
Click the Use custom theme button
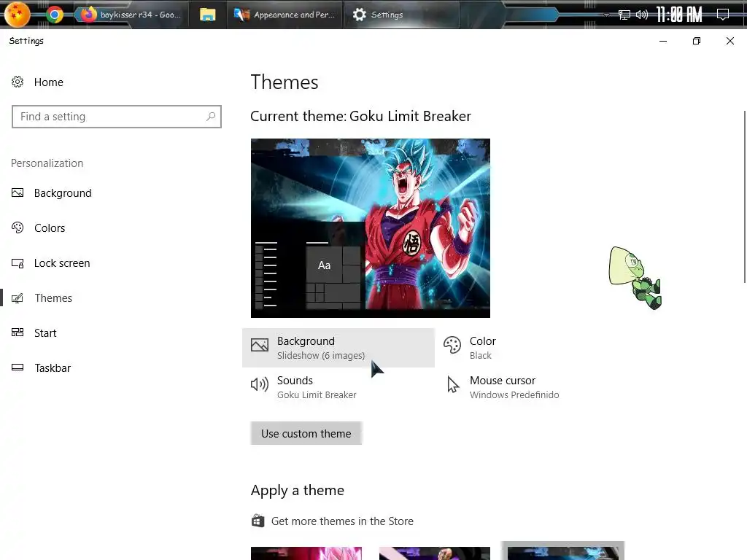pyautogui.click(x=306, y=433)
